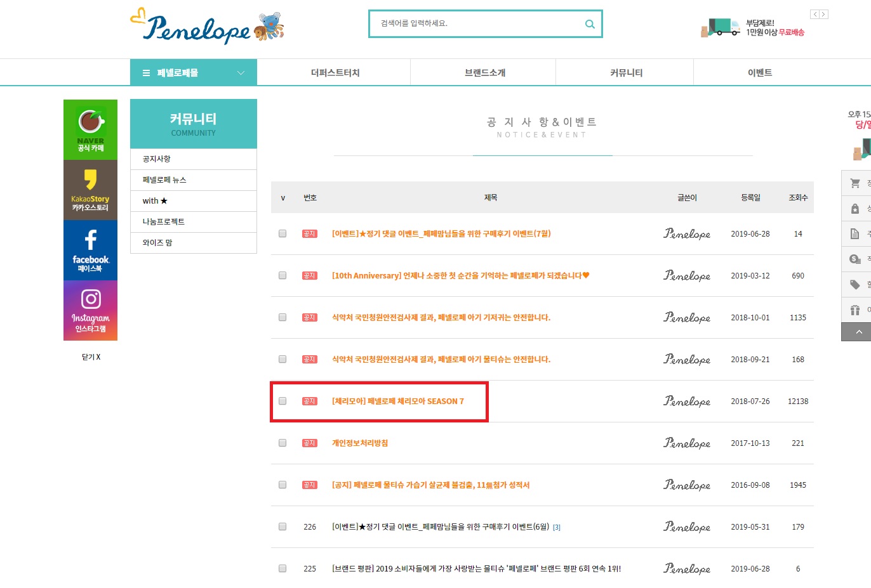Click the shopping cart icon in right sidebar
Image resolution: width=871 pixels, height=588 pixels.
click(855, 183)
